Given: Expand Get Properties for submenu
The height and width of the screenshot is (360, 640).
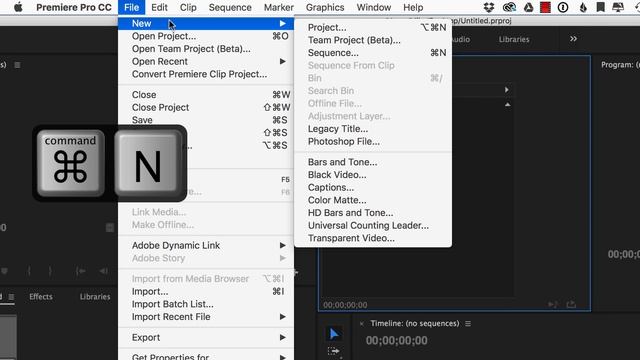Looking at the screenshot, I should [x=206, y=356].
